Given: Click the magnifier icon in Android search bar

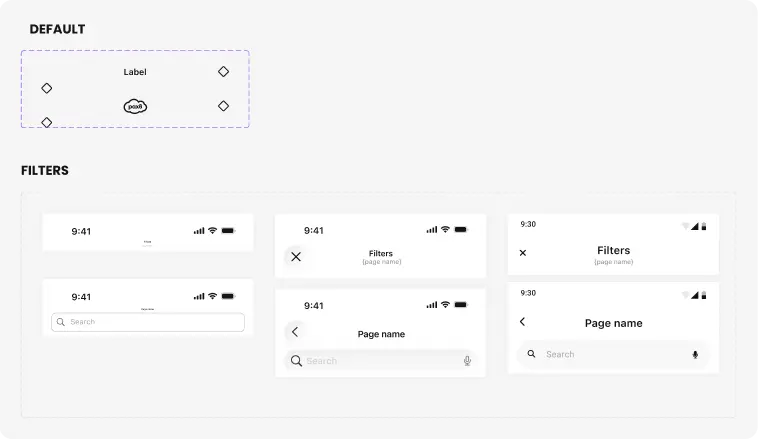Looking at the screenshot, I should click(x=531, y=354).
